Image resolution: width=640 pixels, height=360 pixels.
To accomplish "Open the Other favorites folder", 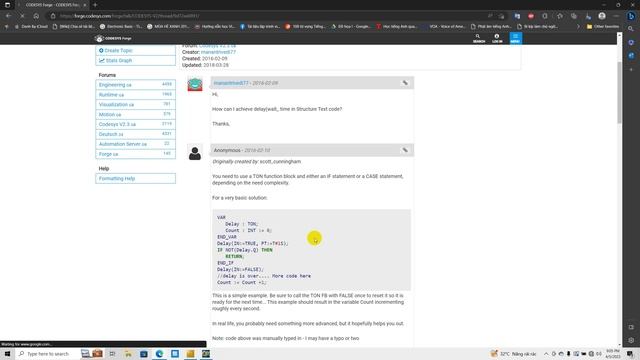I will pos(603,27).
